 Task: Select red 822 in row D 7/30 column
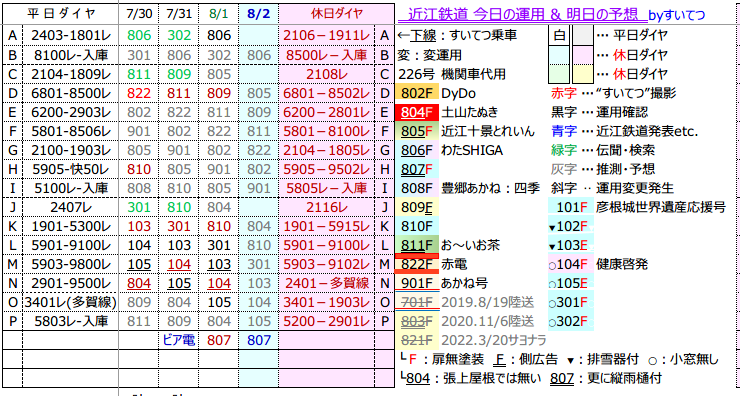coord(139,93)
